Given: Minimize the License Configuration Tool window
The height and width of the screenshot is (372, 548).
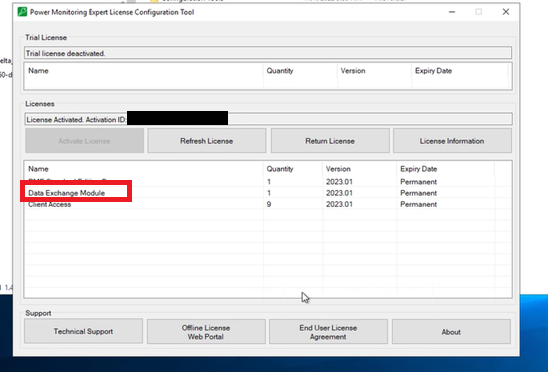Looking at the screenshot, I should coord(452,12).
